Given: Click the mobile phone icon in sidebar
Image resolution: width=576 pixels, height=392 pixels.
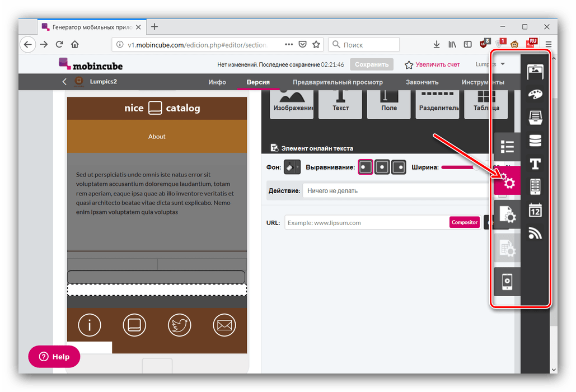Looking at the screenshot, I should click(535, 186).
